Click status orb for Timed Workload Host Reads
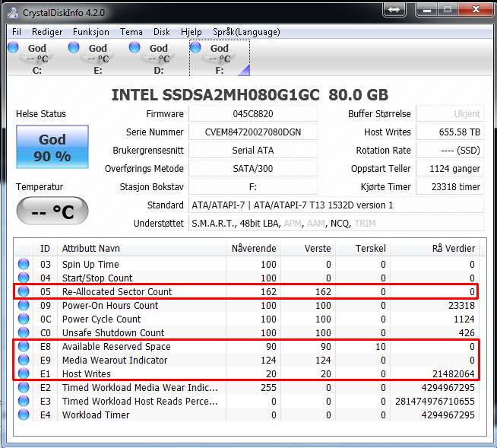This screenshot has height=448, width=497. 24,401
